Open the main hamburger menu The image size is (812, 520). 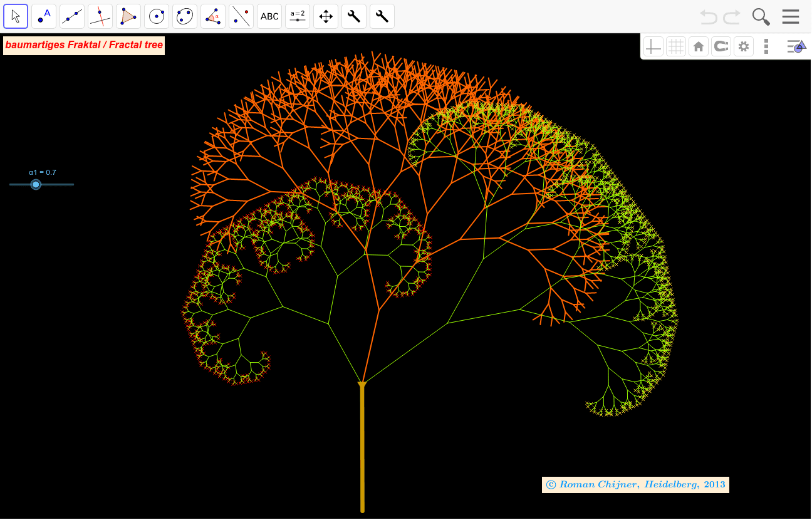click(791, 16)
